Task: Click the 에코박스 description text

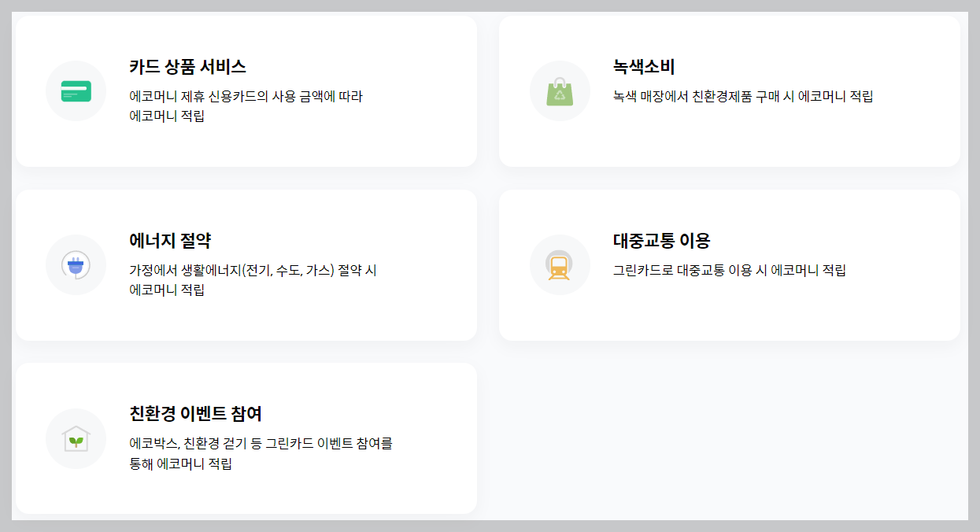Action: (x=264, y=453)
